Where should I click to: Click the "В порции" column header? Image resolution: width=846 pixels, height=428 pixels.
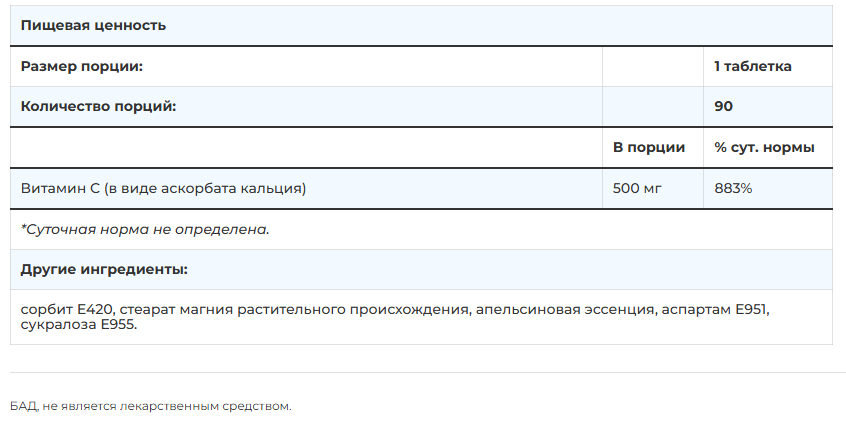(649, 147)
